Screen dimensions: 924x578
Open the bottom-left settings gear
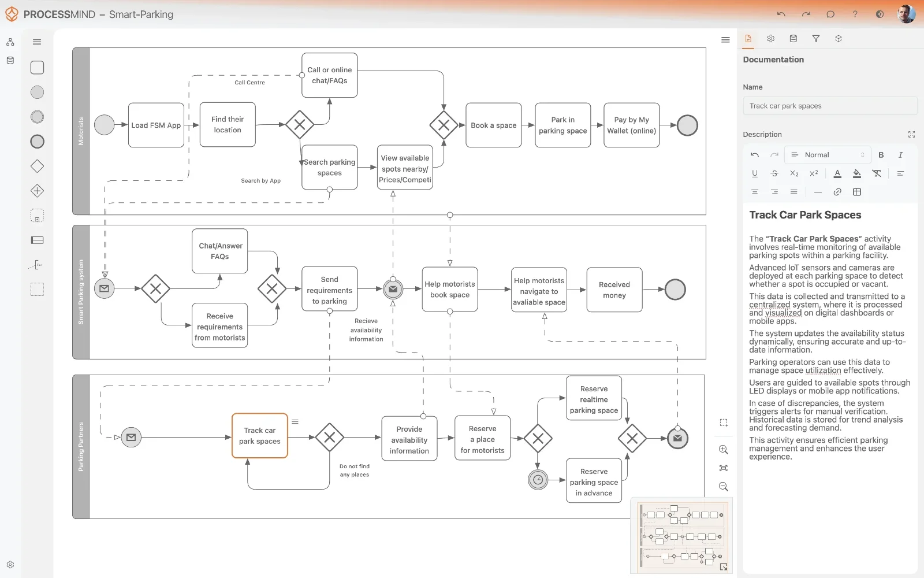tap(10, 565)
